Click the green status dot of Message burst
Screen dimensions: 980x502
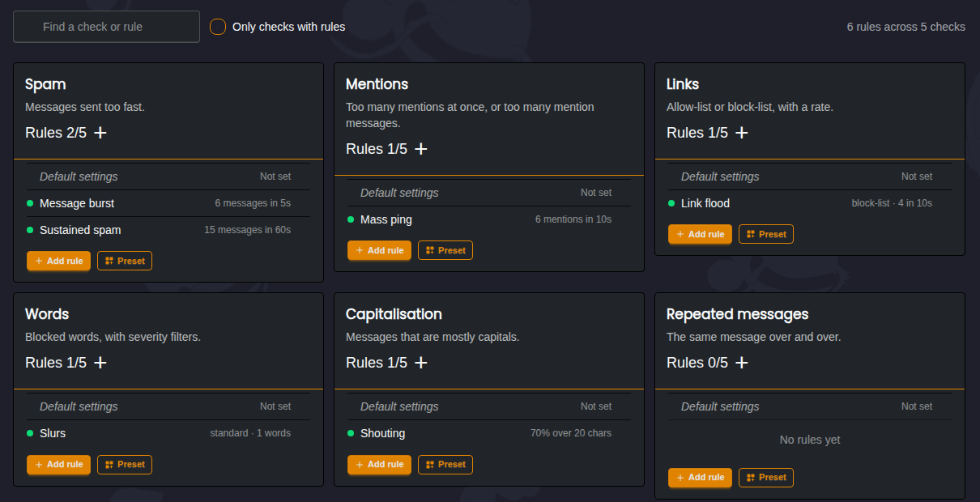pyautogui.click(x=30, y=203)
